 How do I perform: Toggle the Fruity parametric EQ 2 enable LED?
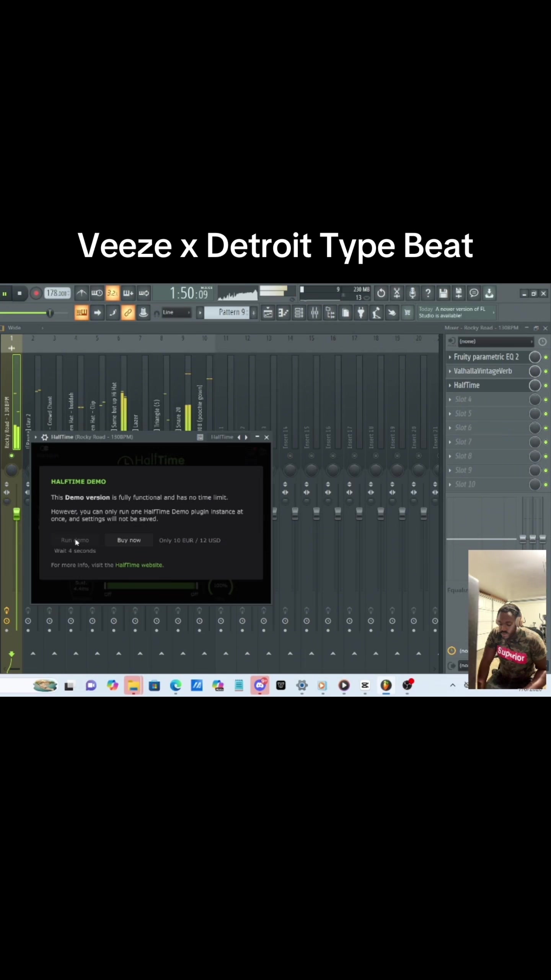tap(546, 357)
